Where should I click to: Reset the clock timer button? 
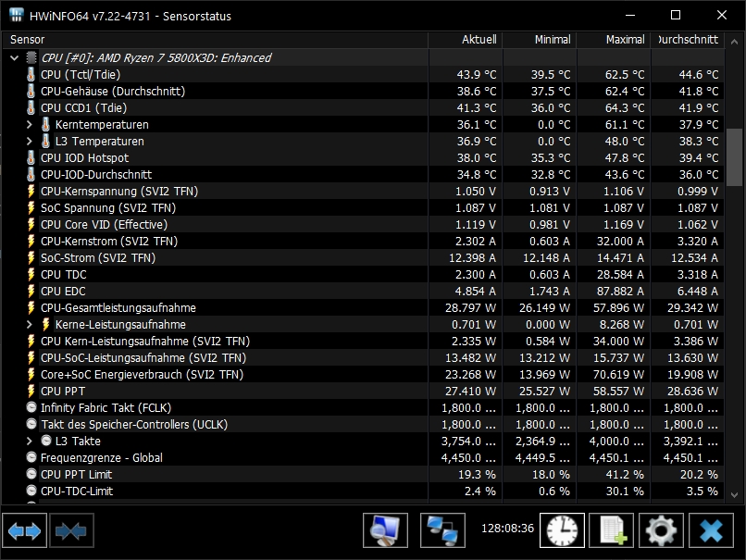(x=562, y=530)
